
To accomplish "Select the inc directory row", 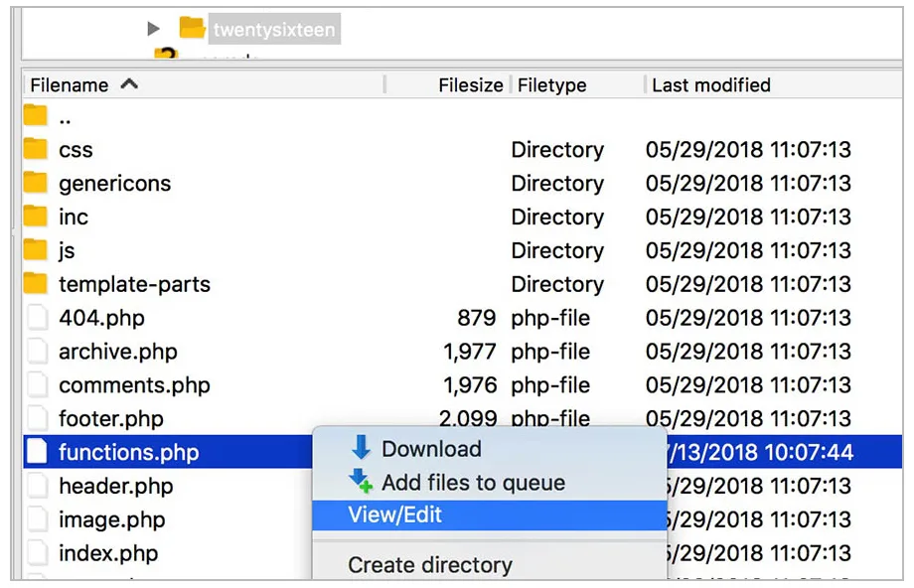I will [462, 217].
